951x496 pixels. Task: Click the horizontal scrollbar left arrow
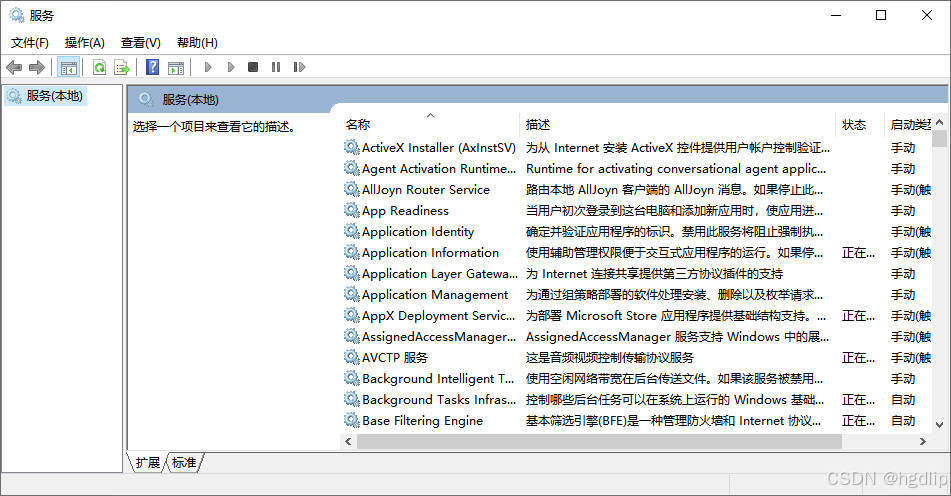coord(348,441)
